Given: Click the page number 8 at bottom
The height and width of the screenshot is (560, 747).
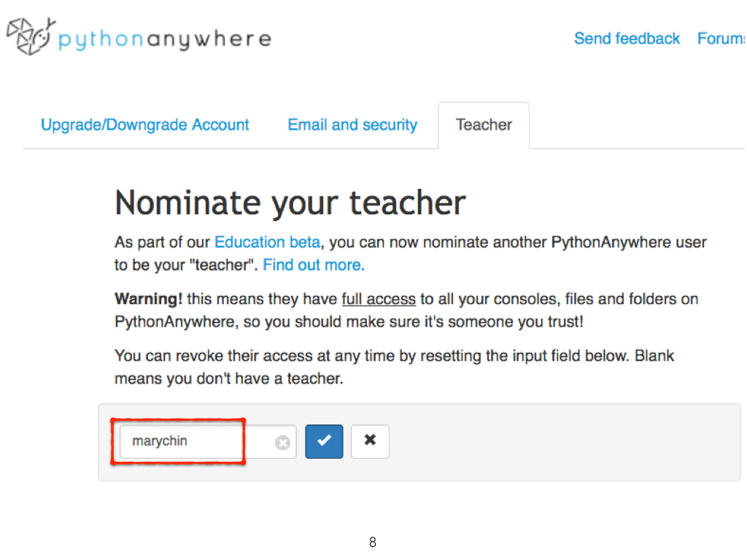Looking at the screenshot, I should (x=373, y=542).
